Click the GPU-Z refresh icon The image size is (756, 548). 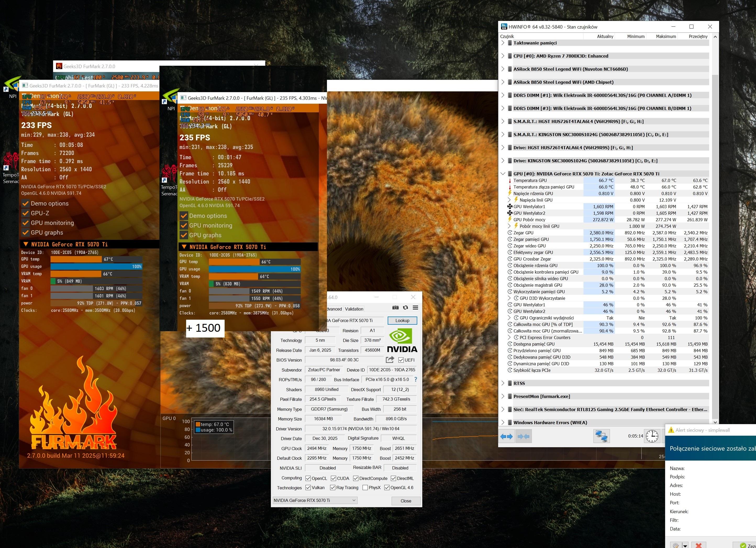[x=405, y=308]
